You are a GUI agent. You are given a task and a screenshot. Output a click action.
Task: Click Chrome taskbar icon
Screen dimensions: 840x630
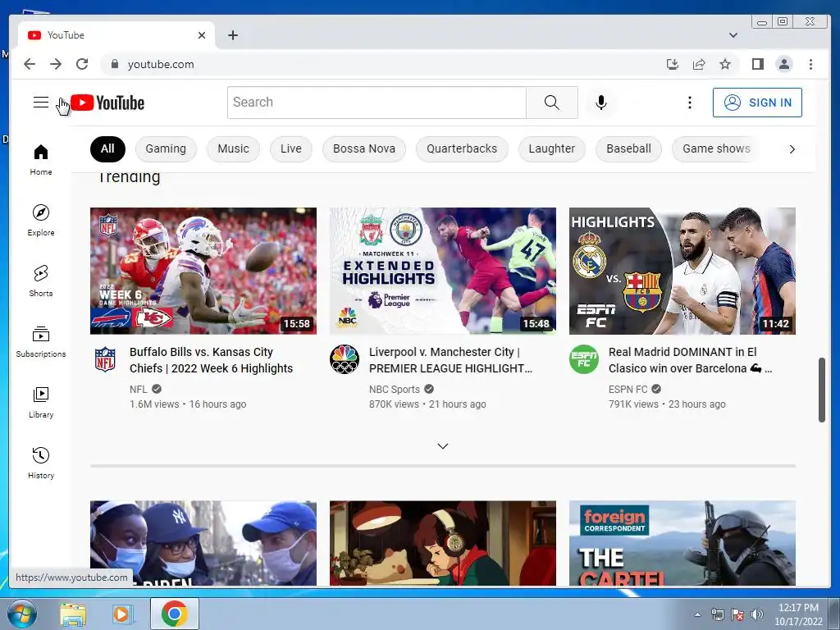point(174,614)
